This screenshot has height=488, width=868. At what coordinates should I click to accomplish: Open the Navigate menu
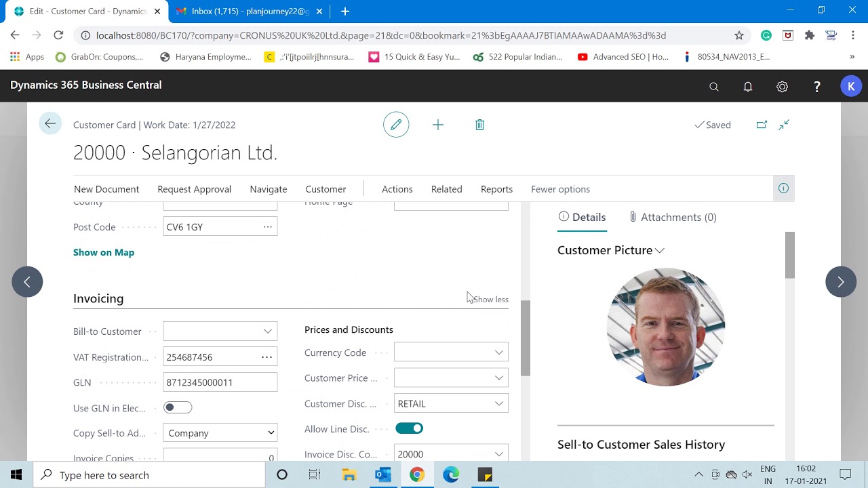[268, 189]
